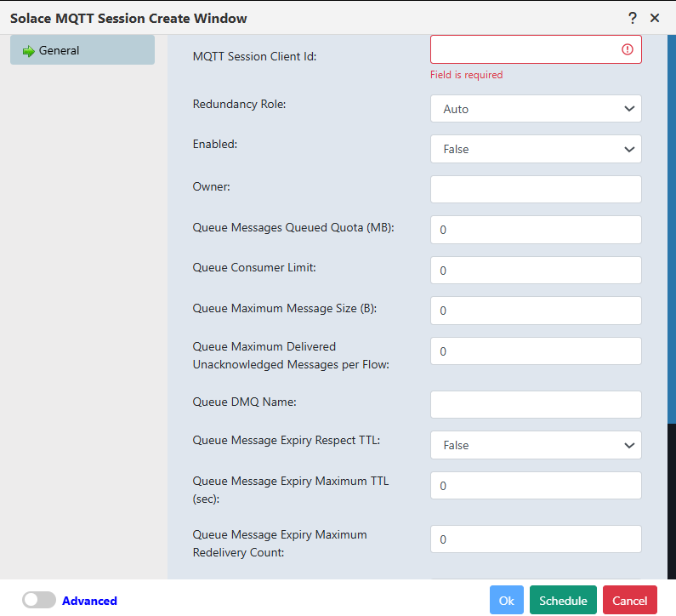This screenshot has width=676, height=616.
Task: Click the red error icon in Client Id field
Action: pos(628,49)
